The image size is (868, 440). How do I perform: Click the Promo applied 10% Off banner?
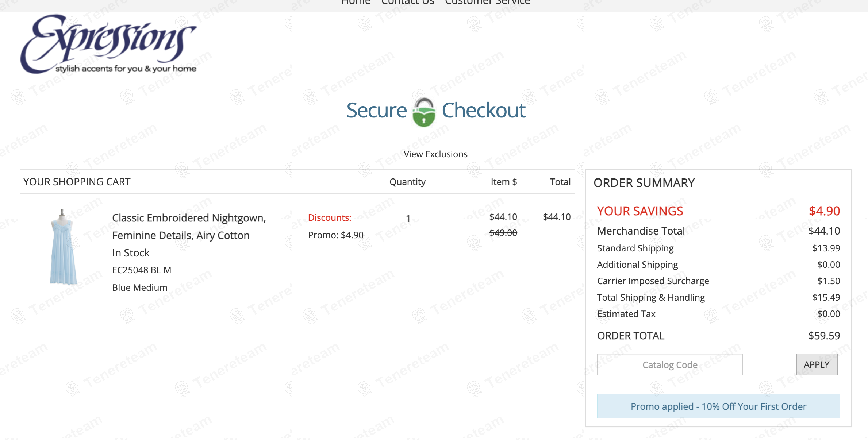tap(718, 406)
